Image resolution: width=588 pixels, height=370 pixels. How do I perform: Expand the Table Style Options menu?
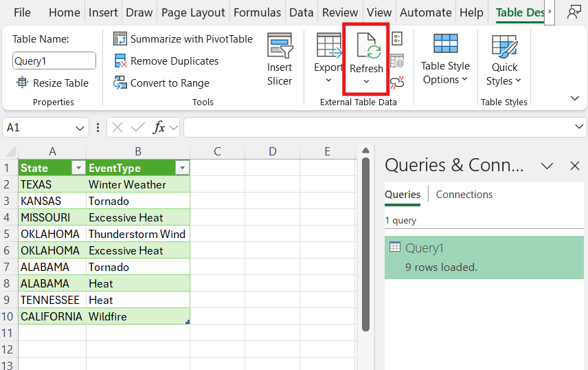coord(445,73)
